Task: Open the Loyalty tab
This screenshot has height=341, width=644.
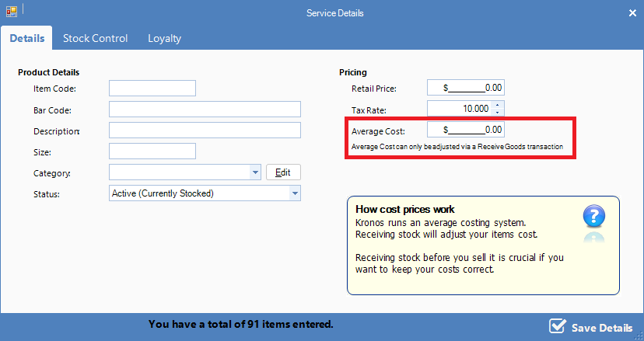Action: click(x=164, y=38)
